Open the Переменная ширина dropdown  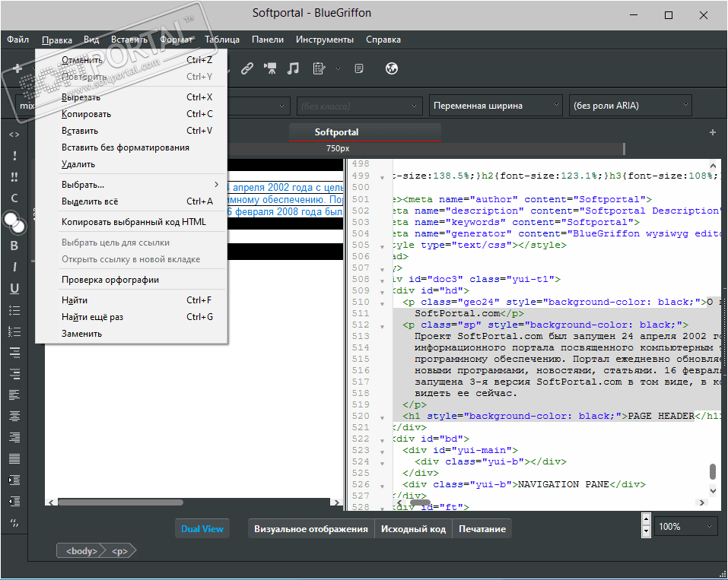pyautogui.click(x=495, y=106)
